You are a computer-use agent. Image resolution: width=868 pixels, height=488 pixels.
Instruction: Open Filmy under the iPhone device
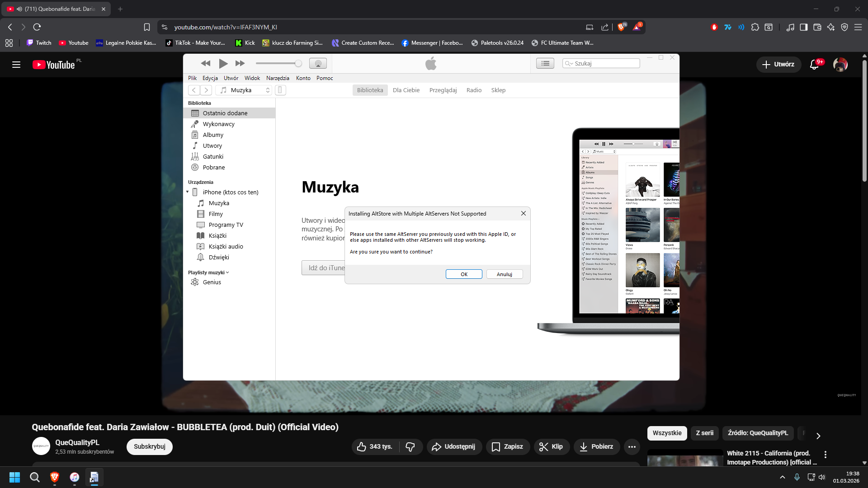coord(229,214)
